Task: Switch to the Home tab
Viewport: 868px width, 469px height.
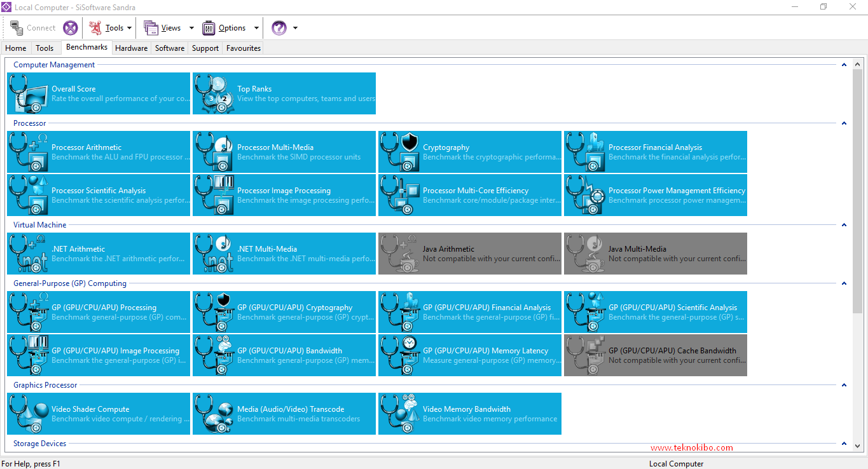Action: click(16, 48)
